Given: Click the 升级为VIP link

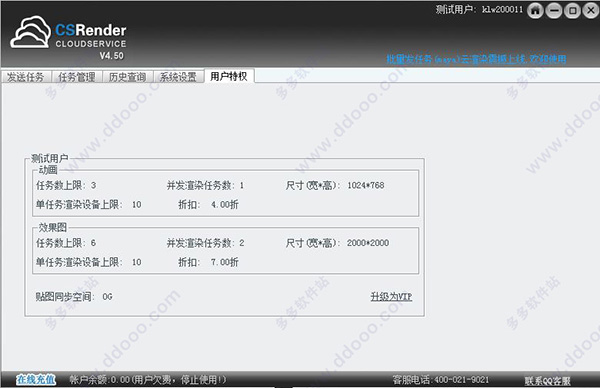Looking at the screenshot, I should point(391,297).
